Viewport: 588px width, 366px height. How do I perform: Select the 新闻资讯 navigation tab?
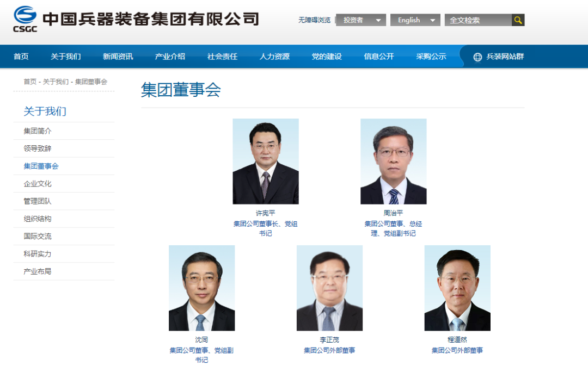click(x=117, y=56)
